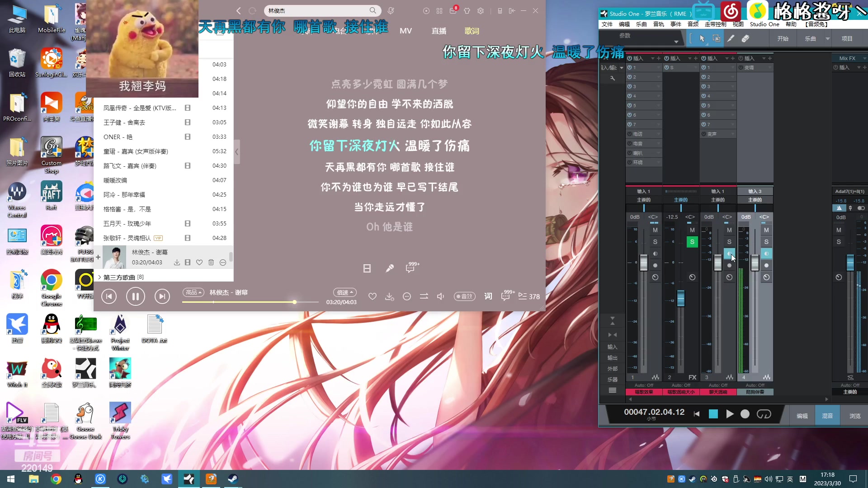
Task: Open the 乐曲 dropdown arrow in Studio One
Action: (x=827, y=39)
